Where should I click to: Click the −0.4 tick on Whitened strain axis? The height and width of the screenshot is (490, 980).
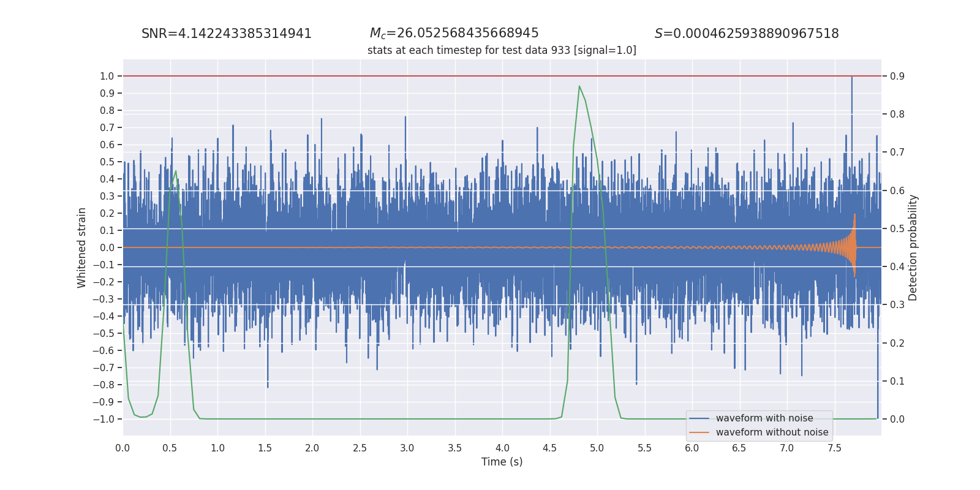click(x=104, y=316)
